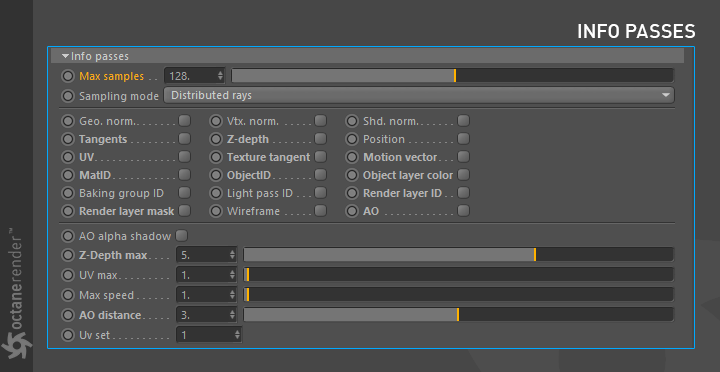Click the MatID animation dot
Image resolution: width=720 pixels, height=372 pixels.
[x=68, y=175]
